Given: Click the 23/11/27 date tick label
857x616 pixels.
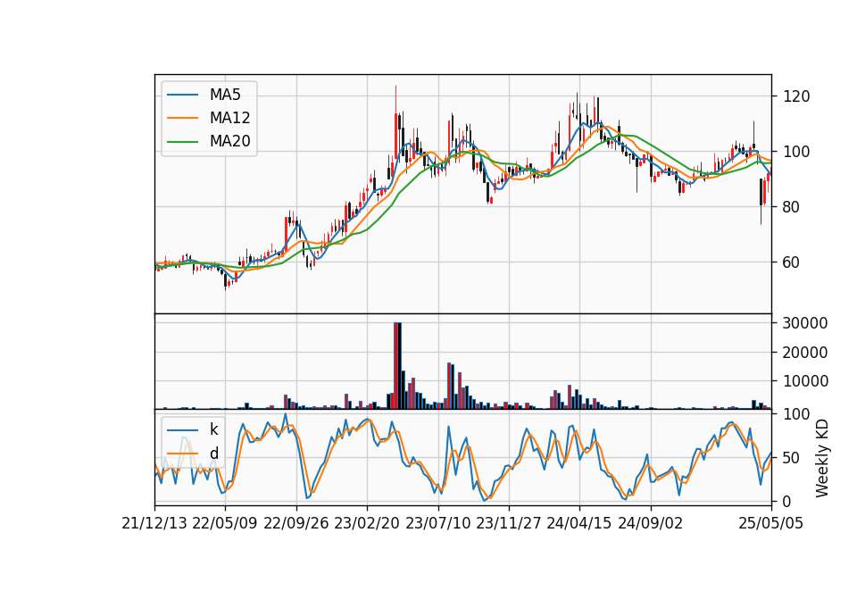Looking at the screenshot, I should pyautogui.click(x=508, y=523).
